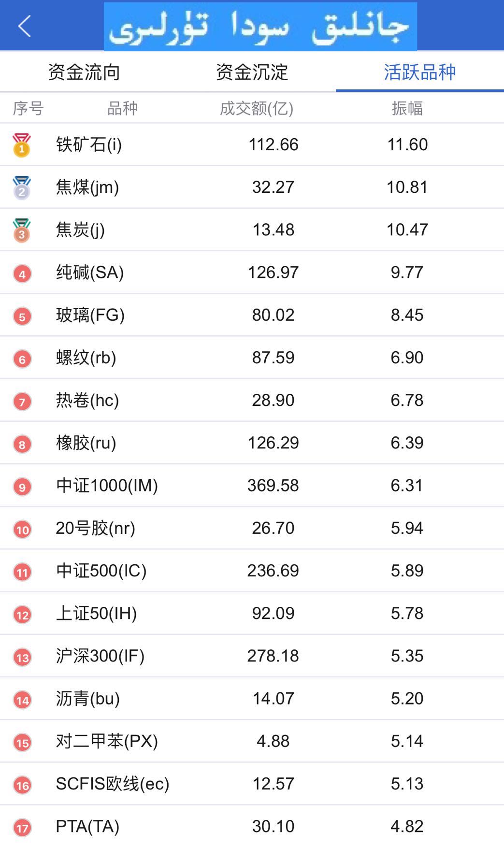Select the 沪深300(IF) entry
Image resolution: width=504 pixels, height=846 pixels.
252,656
